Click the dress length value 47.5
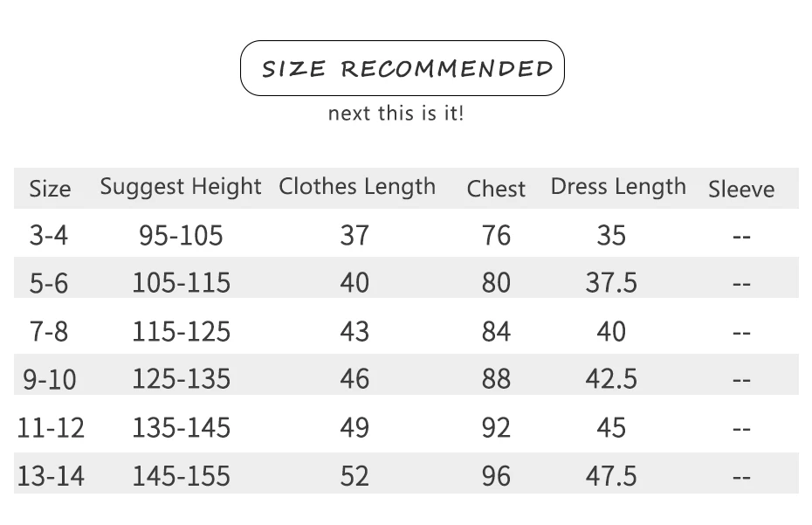The width and height of the screenshot is (812, 525). [611, 476]
